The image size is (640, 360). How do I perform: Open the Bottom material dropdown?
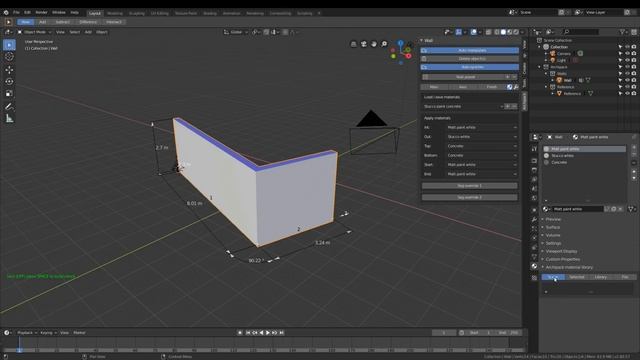pos(482,156)
